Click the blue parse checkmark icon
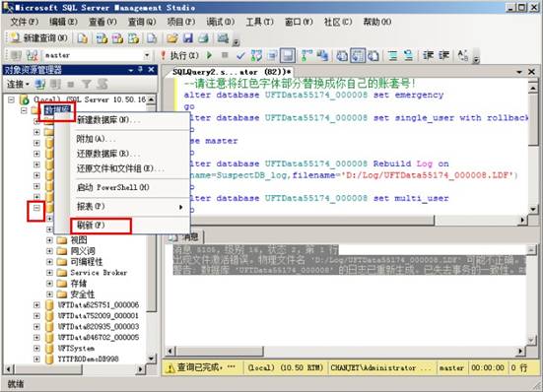The height and width of the screenshot is (392, 543). pyautogui.click(x=240, y=55)
